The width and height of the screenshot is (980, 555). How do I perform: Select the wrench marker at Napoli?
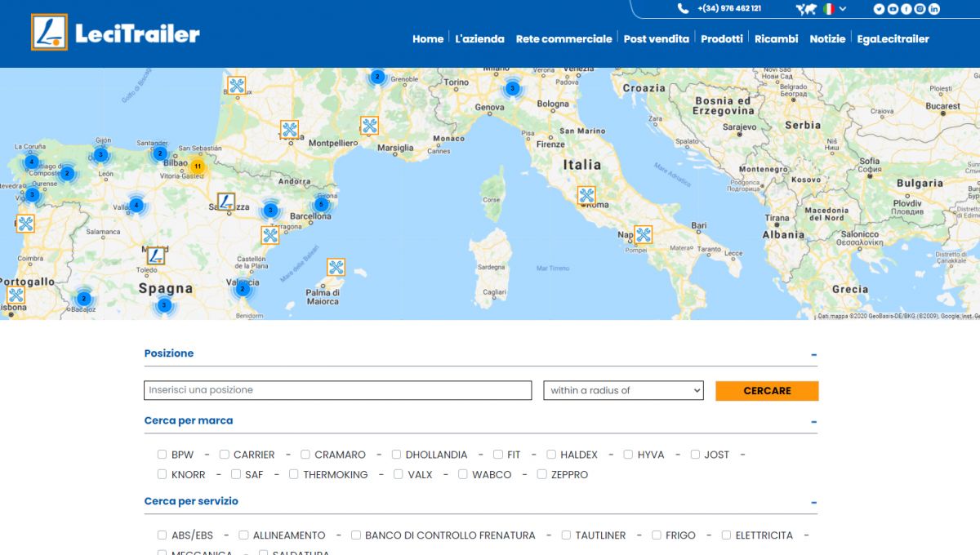pyautogui.click(x=644, y=234)
